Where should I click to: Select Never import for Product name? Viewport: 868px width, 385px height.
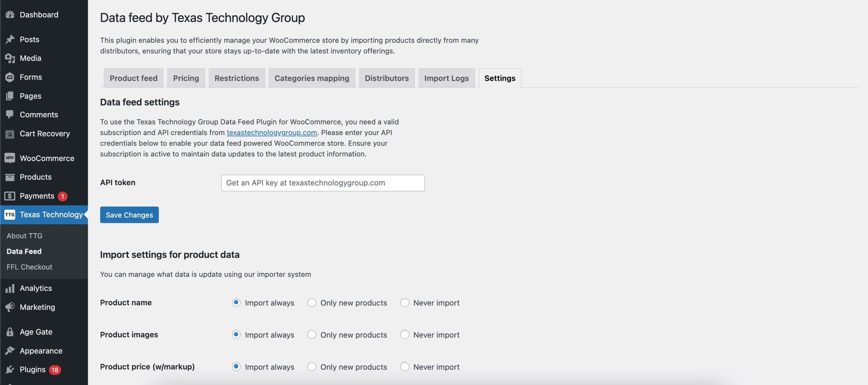(x=405, y=303)
